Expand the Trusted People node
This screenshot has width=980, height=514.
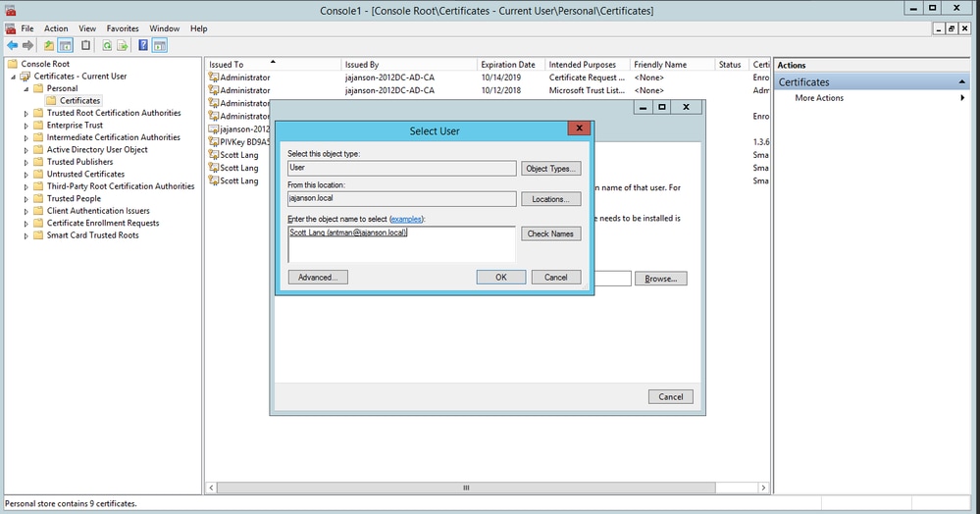coord(26,199)
